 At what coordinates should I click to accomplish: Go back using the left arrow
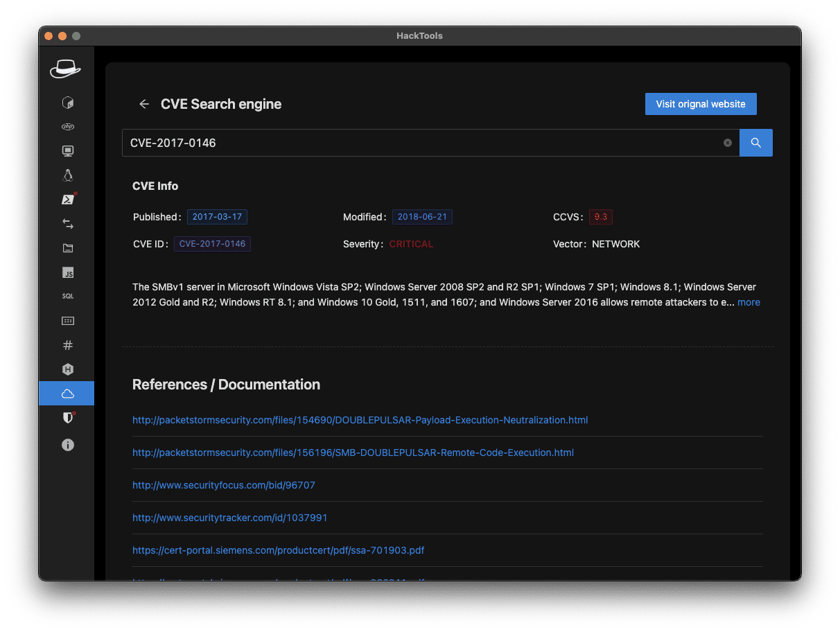(144, 104)
